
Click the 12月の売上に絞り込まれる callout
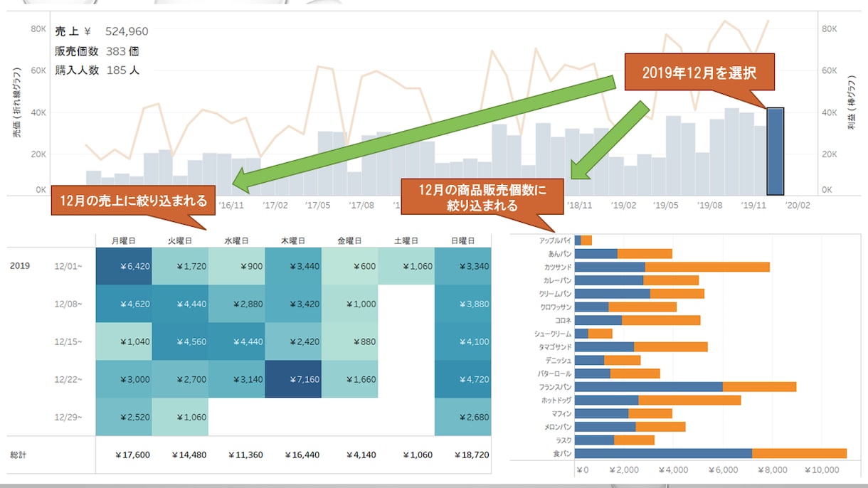[133, 201]
